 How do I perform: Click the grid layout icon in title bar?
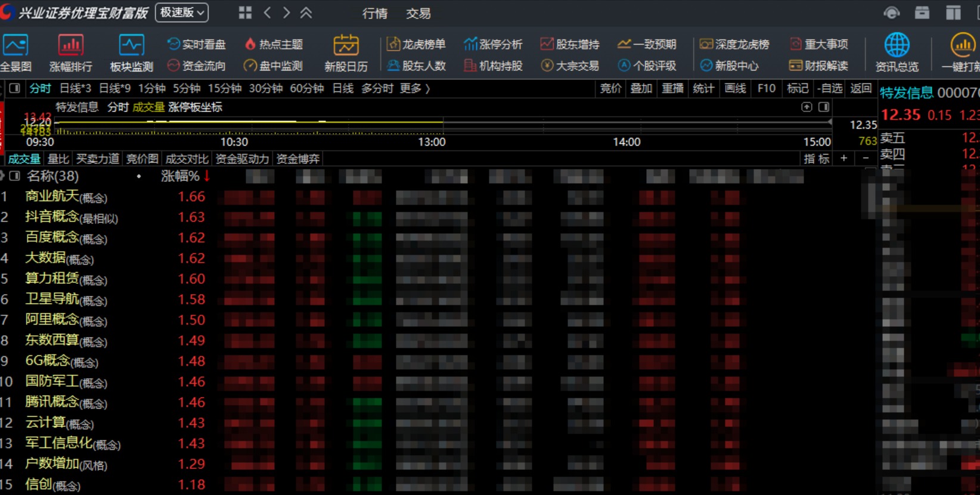coord(245,13)
